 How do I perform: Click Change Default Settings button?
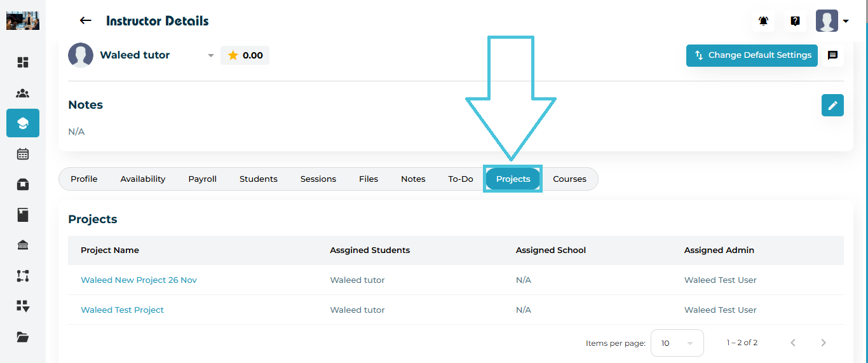coord(752,55)
